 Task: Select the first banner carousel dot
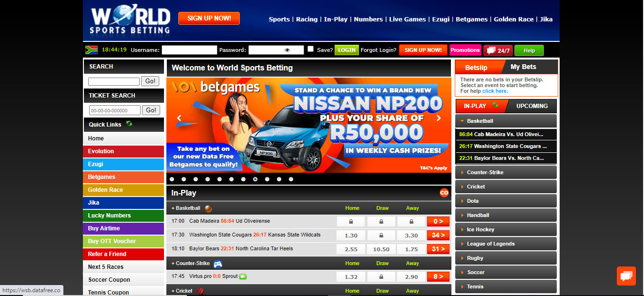[172, 179]
